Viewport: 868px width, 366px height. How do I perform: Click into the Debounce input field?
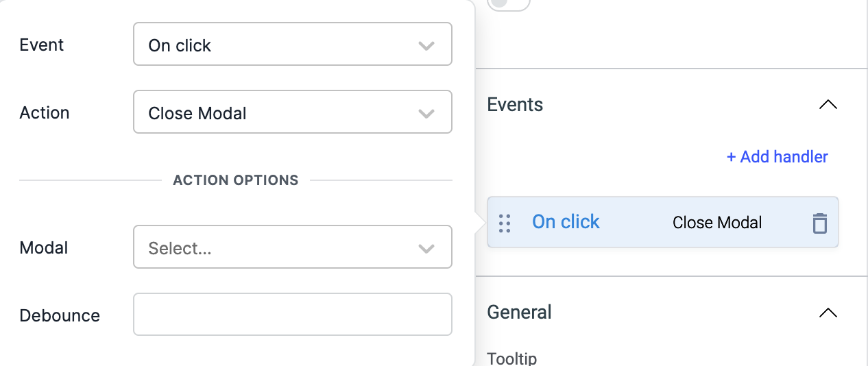tap(292, 315)
